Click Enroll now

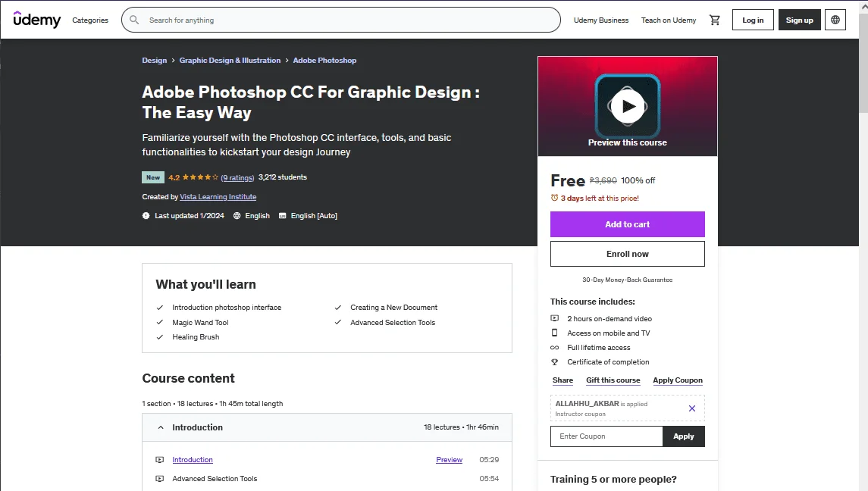(627, 254)
